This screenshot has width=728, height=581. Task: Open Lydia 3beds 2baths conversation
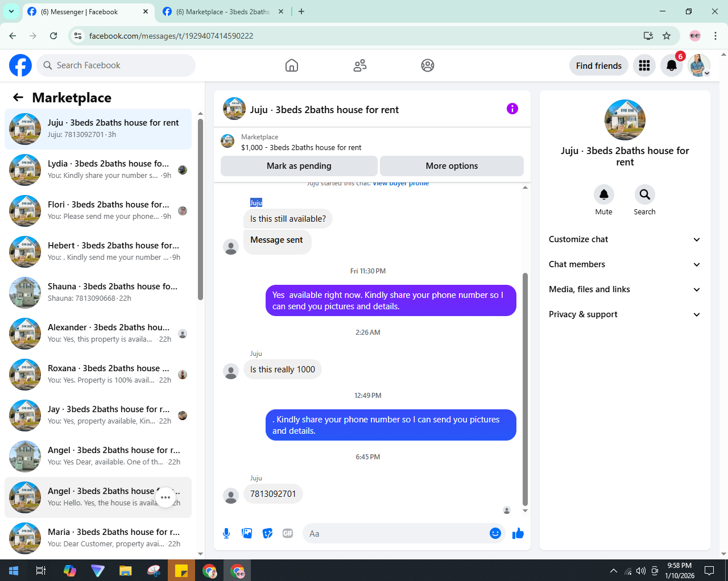[x=98, y=170]
